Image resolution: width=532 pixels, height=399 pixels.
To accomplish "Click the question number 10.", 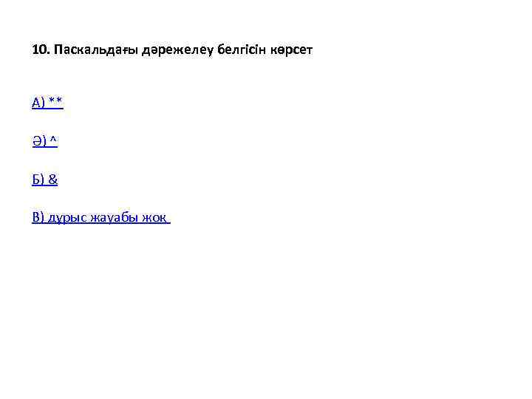I will 41,50.
